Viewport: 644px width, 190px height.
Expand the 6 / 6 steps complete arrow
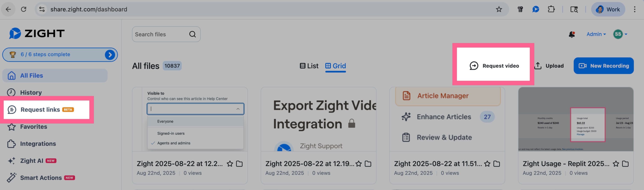click(110, 55)
